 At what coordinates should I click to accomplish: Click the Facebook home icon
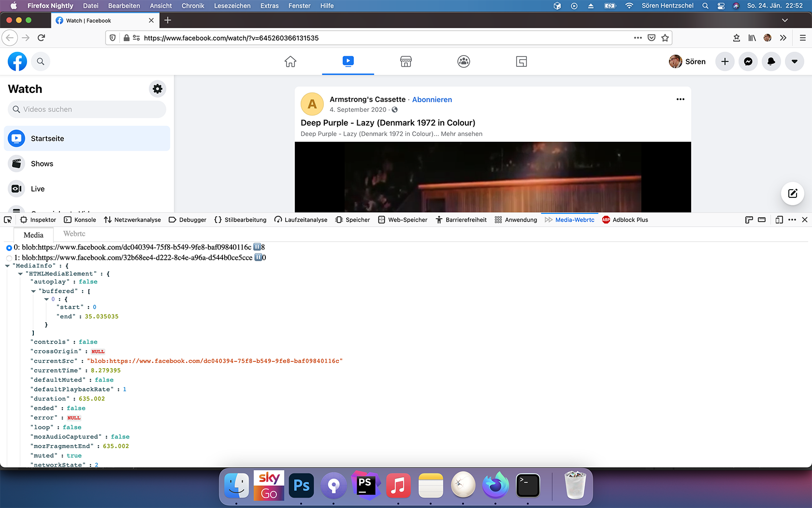pyautogui.click(x=290, y=61)
